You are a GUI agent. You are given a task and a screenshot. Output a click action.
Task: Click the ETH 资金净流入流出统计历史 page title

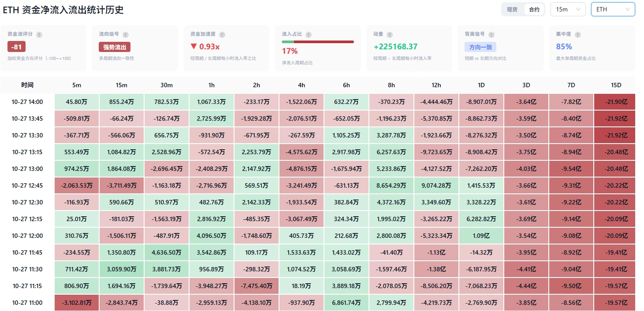(x=63, y=10)
